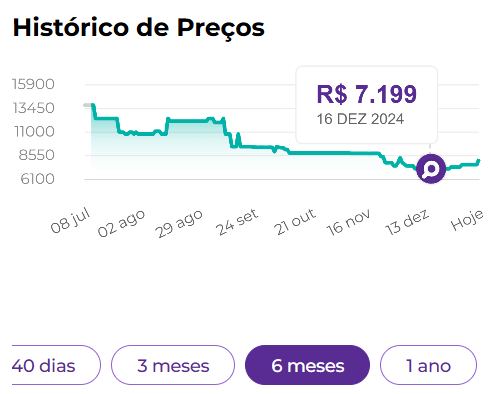The image size is (500, 394).
Task: Click the R$ 7.199 price in tooltip
Action: pyautogui.click(x=367, y=94)
